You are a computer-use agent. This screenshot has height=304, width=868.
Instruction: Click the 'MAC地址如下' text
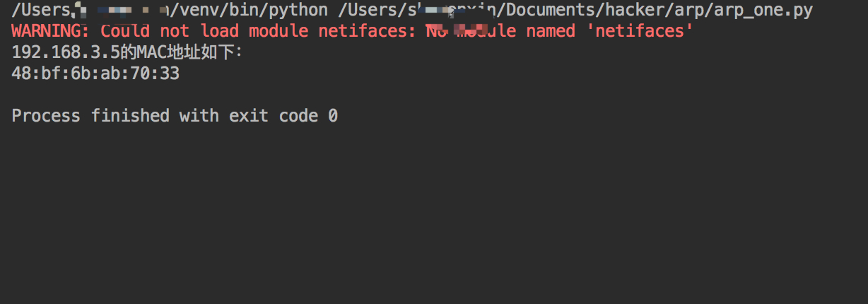click(x=181, y=52)
